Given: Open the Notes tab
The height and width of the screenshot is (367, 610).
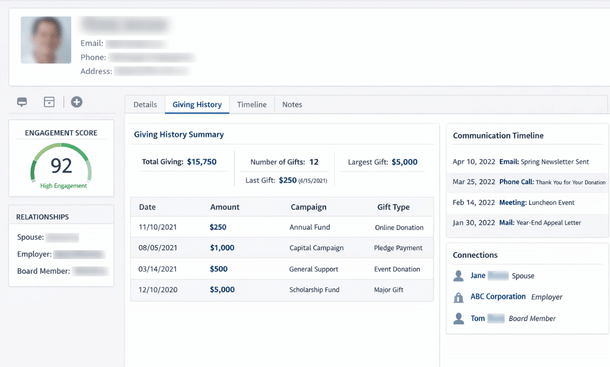Looking at the screenshot, I should (x=292, y=104).
